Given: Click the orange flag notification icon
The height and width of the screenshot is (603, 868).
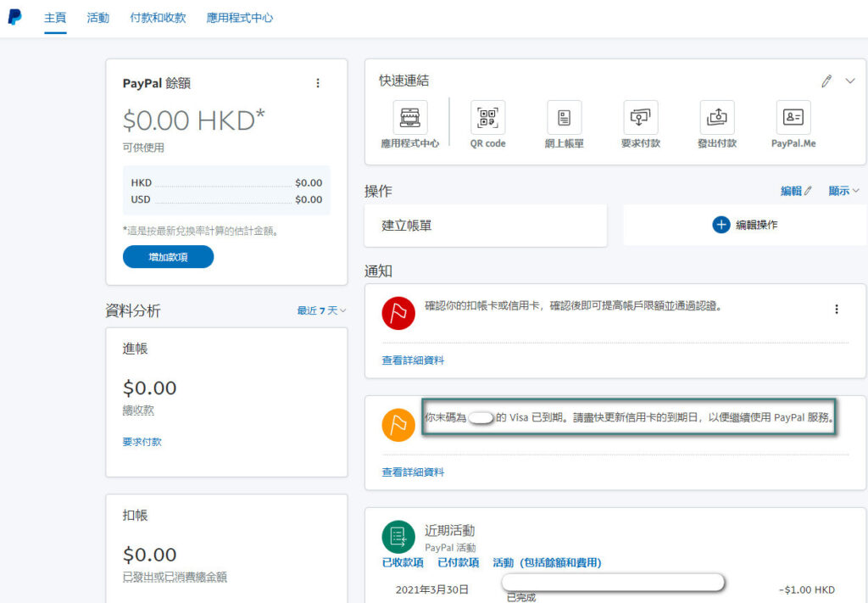Looking at the screenshot, I should 398,425.
